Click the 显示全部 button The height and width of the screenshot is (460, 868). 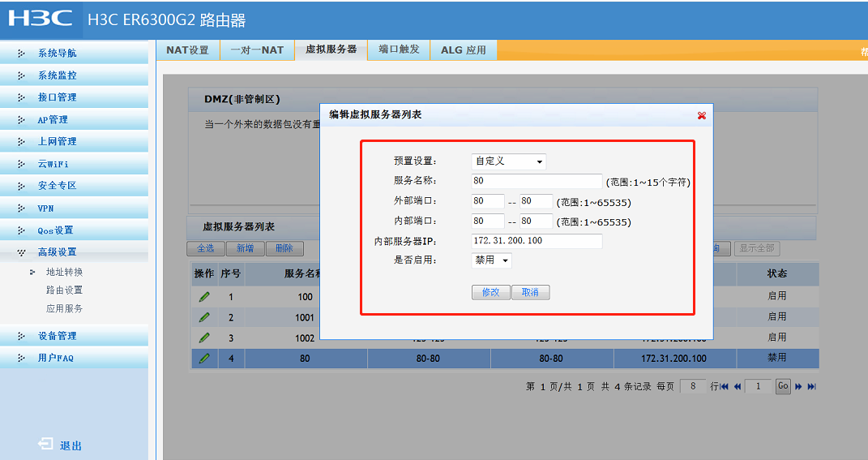pos(757,248)
